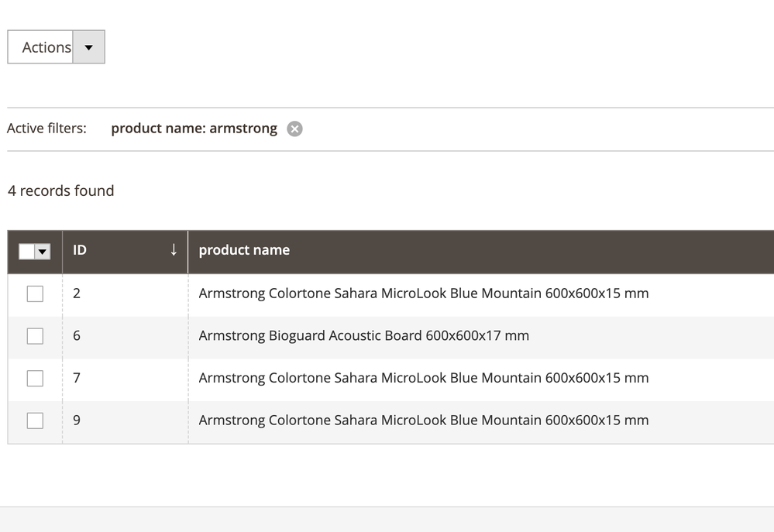Click the 'Active filters:' label
Screen dimensions: 774x532
(46, 129)
